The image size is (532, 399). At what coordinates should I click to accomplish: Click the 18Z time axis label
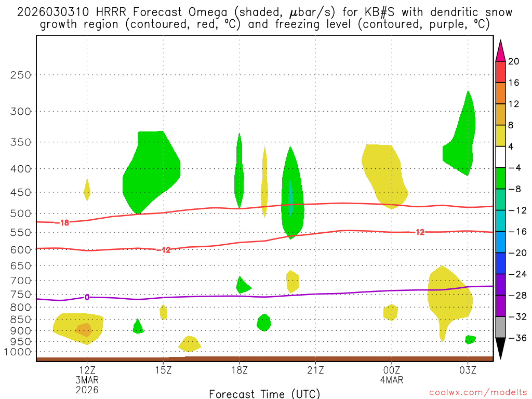tap(240, 370)
